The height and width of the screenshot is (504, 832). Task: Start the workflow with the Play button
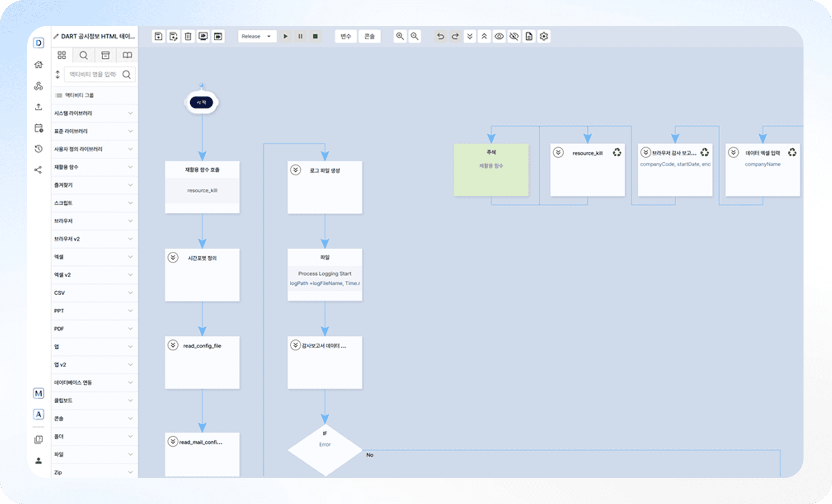(x=286, y=36)
